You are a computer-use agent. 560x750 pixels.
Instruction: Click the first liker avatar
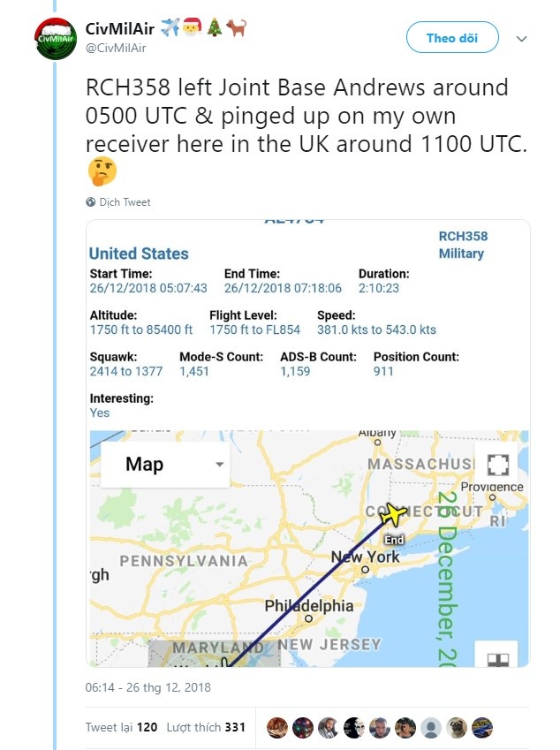(277, 727)
